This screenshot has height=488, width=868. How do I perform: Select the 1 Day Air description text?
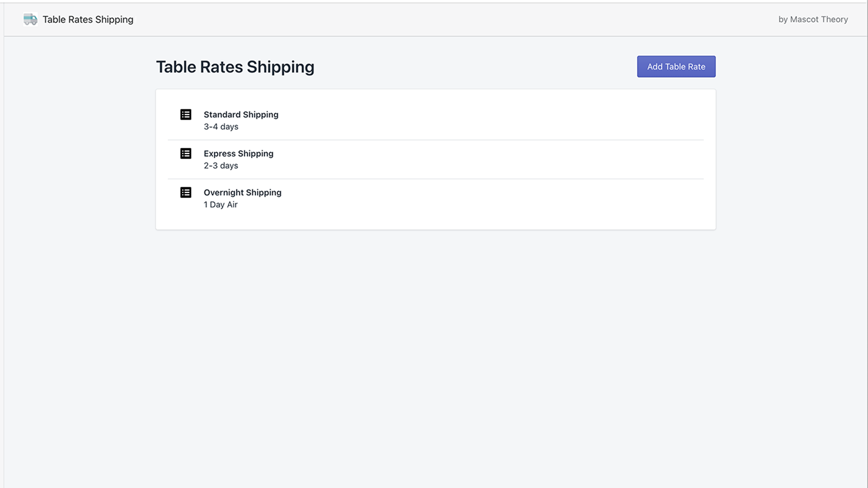coord(220,204)
